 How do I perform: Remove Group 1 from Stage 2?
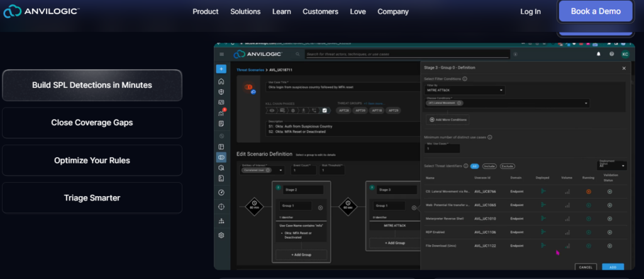pyautogui.click(x=320, y=207)
